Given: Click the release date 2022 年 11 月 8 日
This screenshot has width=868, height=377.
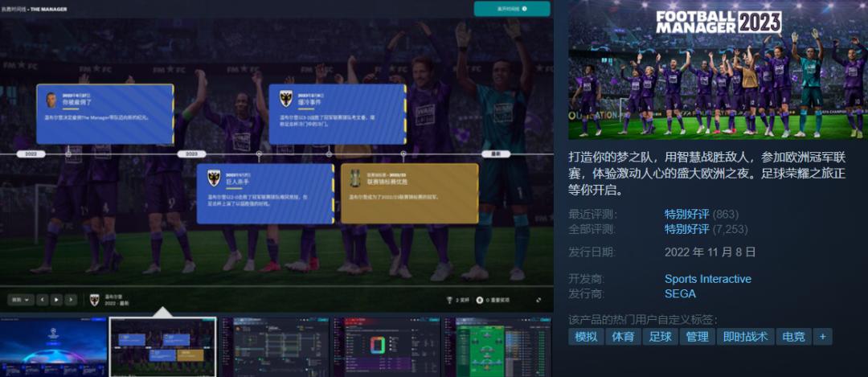Looking at the screenshot, I should (710, 252).
